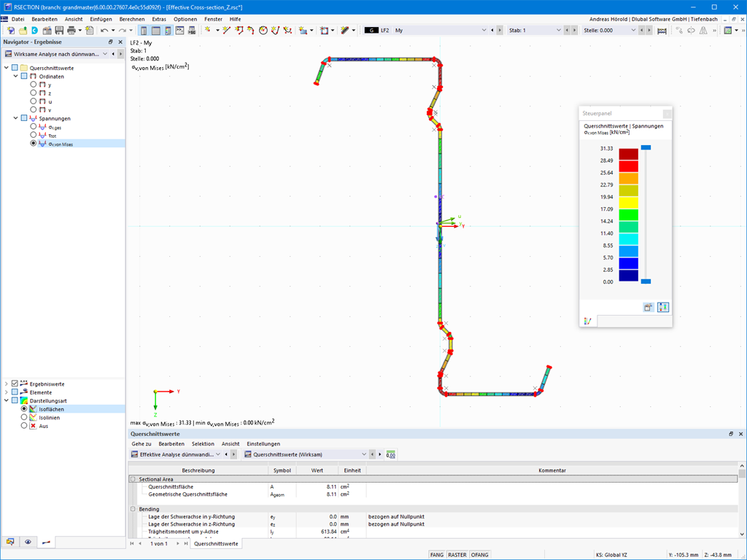The height and width of the screenshot is (560, 747).
Task: Open the Extras menu
Action: pos(159,19)
